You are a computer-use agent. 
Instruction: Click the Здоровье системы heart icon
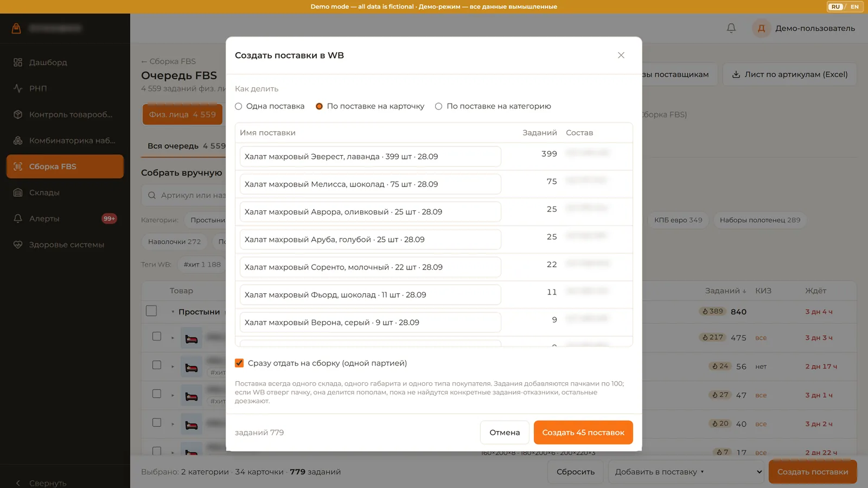(x=18, y=245)
